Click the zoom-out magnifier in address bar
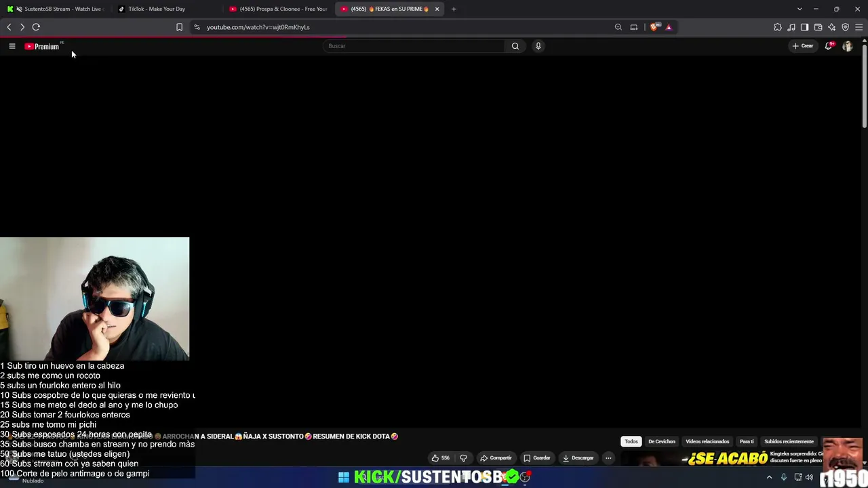 pyautogui.click(x=618, y=27)
